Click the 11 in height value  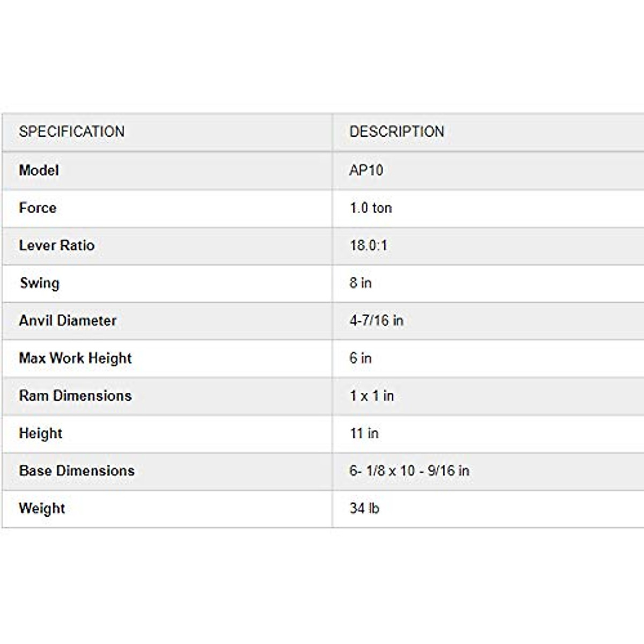click(364, 433)
